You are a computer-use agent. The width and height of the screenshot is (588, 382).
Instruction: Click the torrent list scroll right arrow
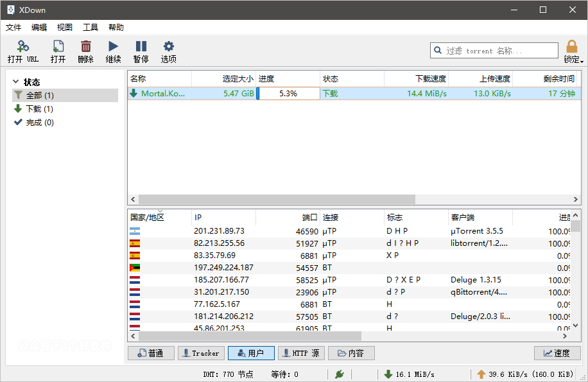[576, 199]
